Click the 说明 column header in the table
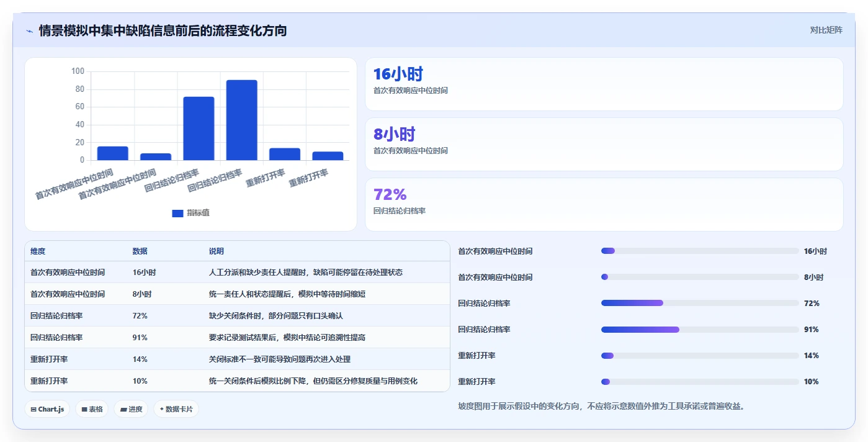Viewport: 868px width, 442px height. click(x=217, y=251)
